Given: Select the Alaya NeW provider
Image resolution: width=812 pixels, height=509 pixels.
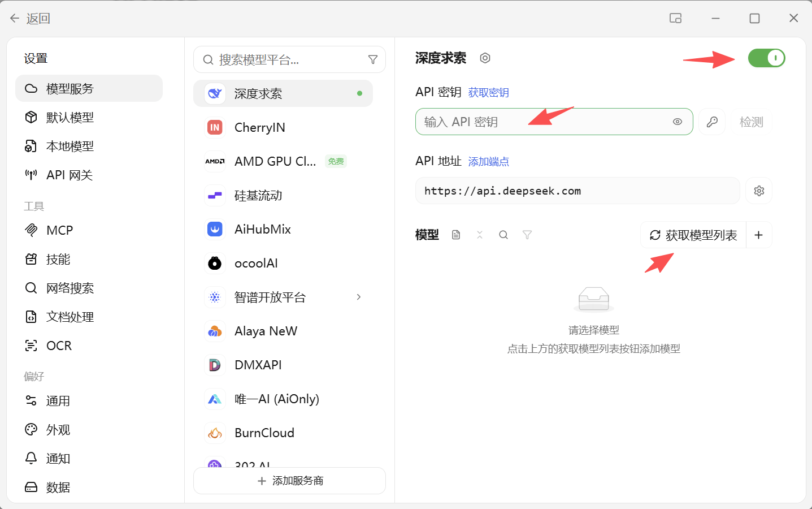Looking at the screenshot, I should (283, 331).
